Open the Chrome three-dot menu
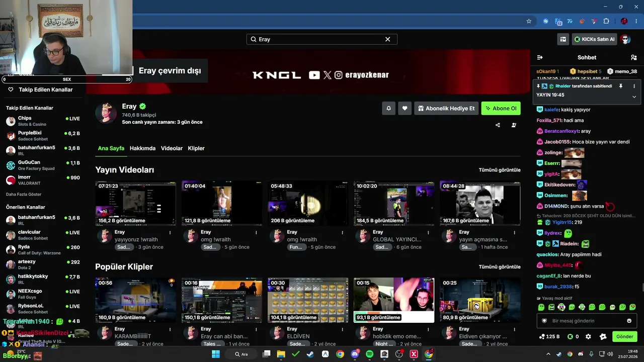Screen dimensions: 644x362 point(635,21)
